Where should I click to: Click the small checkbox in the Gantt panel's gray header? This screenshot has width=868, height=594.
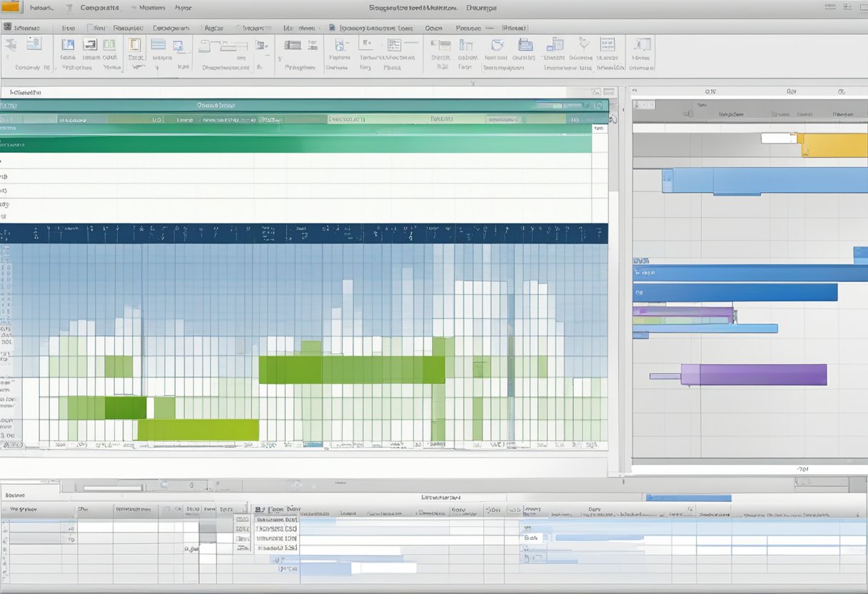click(688, 112)
